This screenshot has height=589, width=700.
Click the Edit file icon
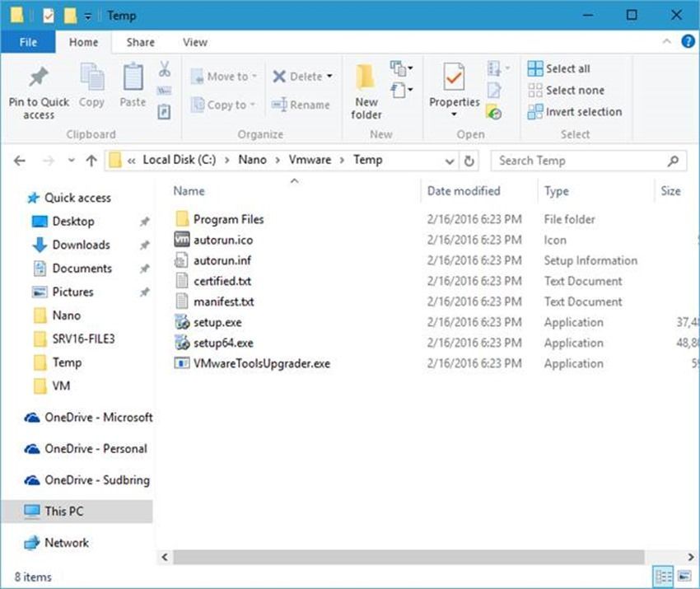coord(494,91)
